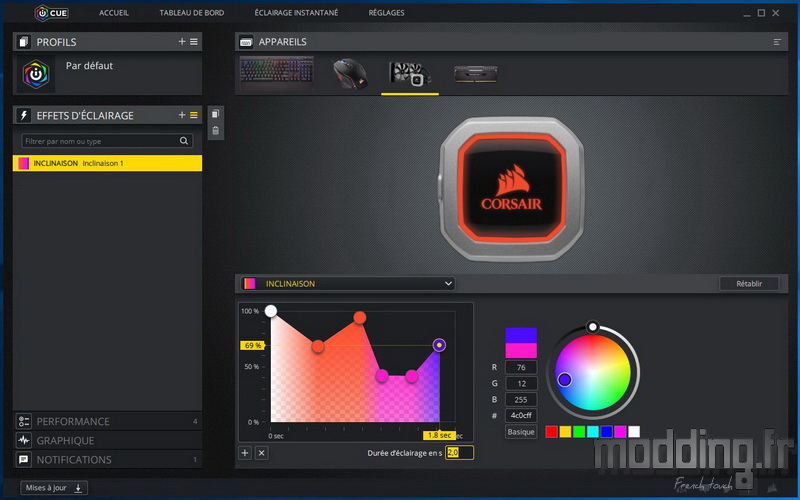Viewport: 800px width, 500px height.
Task: Pick the green basic color swatch
Action: tap(579, 432)
